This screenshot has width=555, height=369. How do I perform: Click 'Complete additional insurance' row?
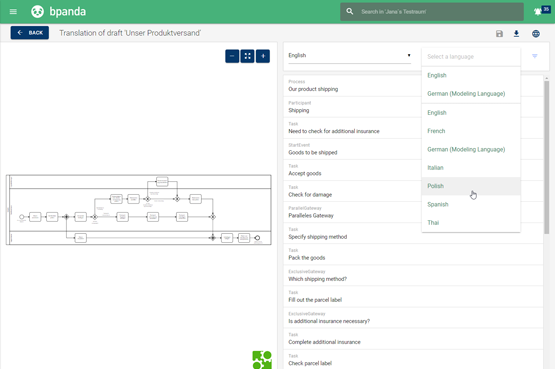coord(413,338)
